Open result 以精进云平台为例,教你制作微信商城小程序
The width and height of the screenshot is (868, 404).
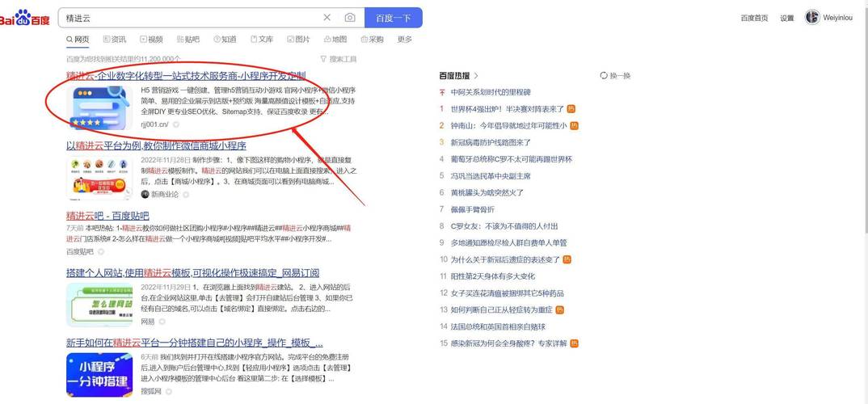[x=156, y=146]
